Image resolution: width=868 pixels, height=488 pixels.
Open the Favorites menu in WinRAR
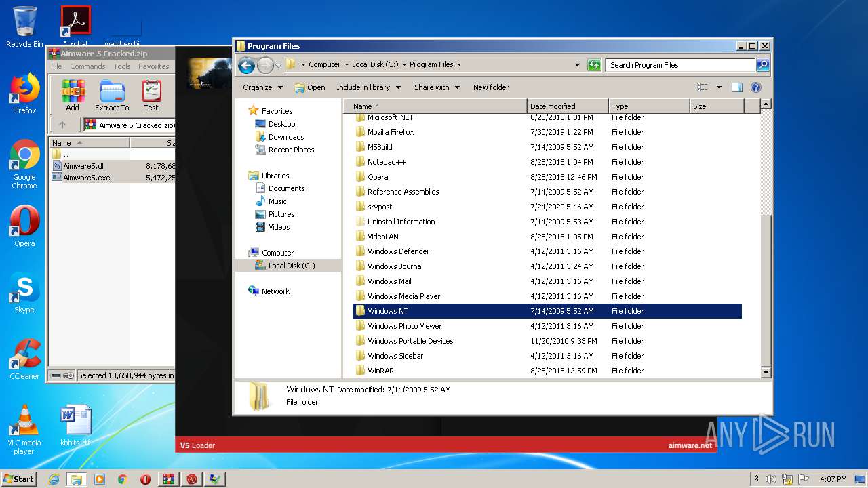click(x=154, y=66)
